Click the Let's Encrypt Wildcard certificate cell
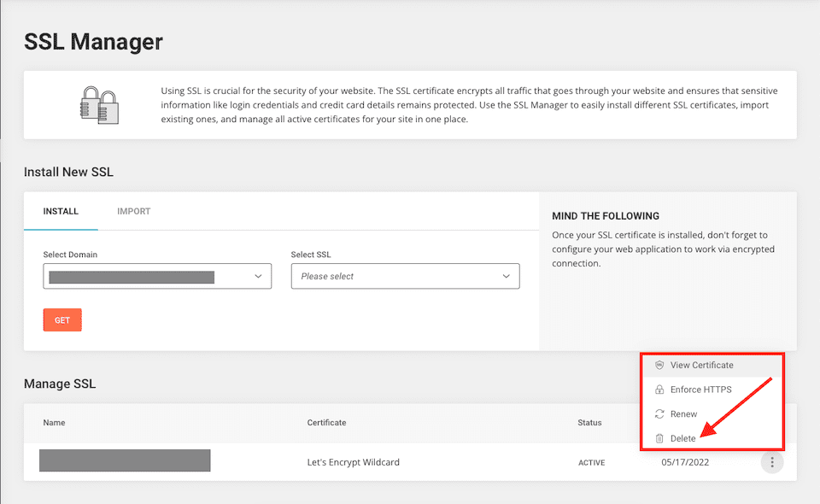Screen dimensions: 820x504 coord(353,462)
